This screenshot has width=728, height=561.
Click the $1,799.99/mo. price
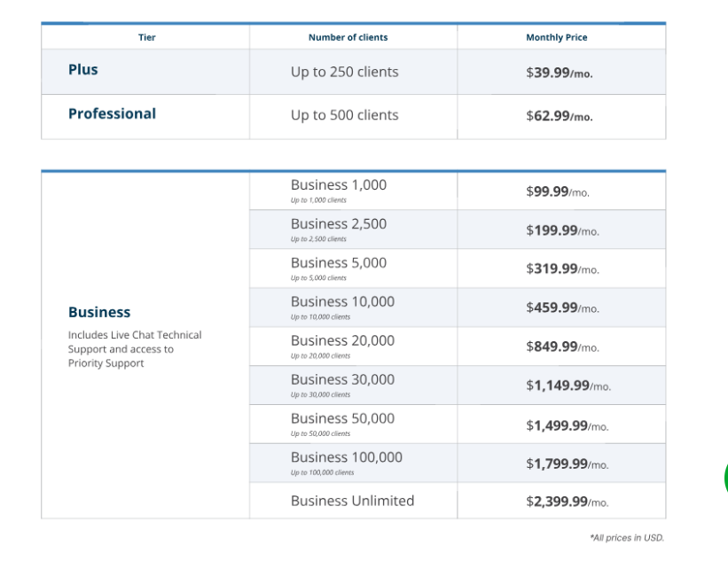click(x=568, y=464)
